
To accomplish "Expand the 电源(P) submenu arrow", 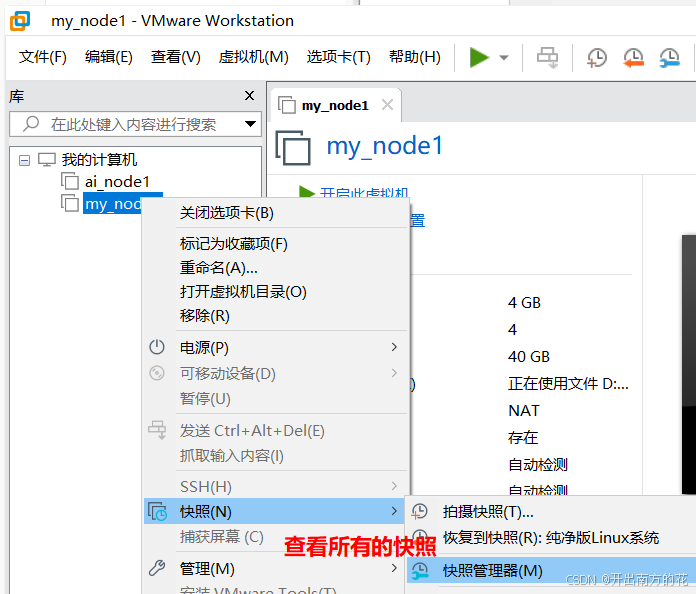I will click(394, 347).
